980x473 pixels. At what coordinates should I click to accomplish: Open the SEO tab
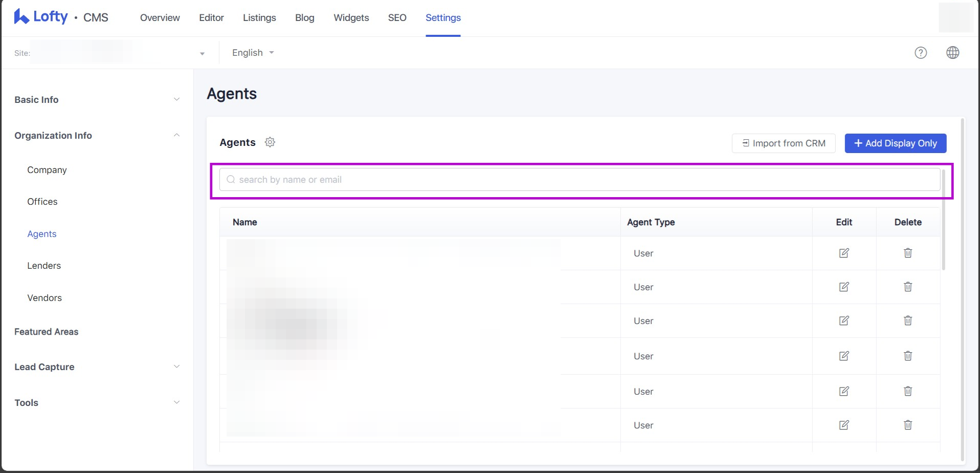tap(397, 18)
